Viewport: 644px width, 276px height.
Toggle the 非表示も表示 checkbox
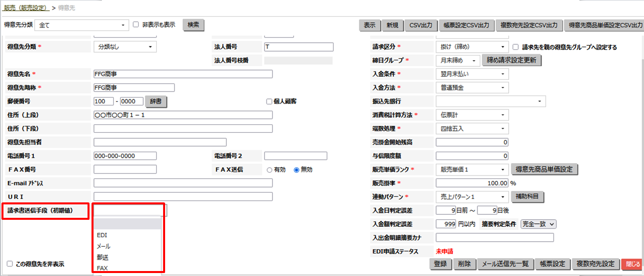click(x=136, y=25)
